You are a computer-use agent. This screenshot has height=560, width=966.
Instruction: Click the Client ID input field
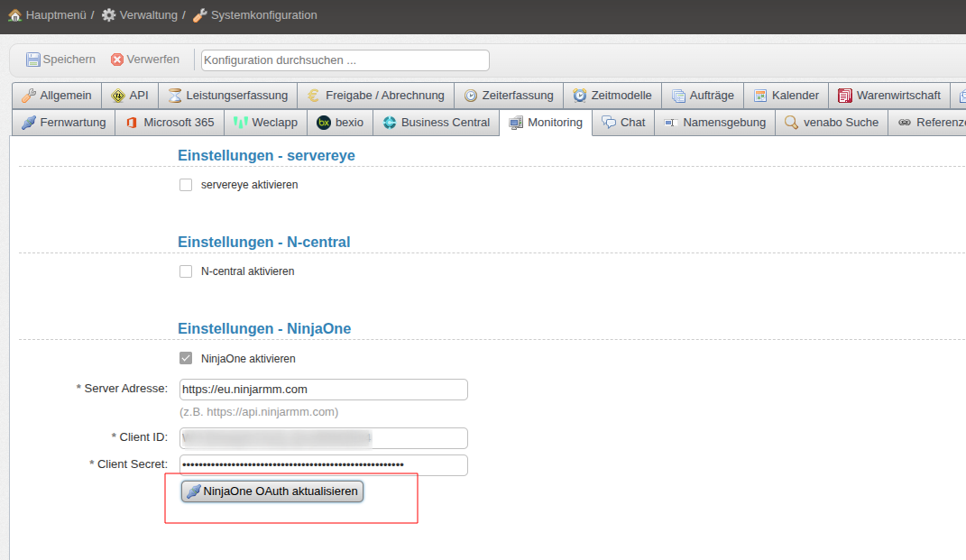(324, 438)
